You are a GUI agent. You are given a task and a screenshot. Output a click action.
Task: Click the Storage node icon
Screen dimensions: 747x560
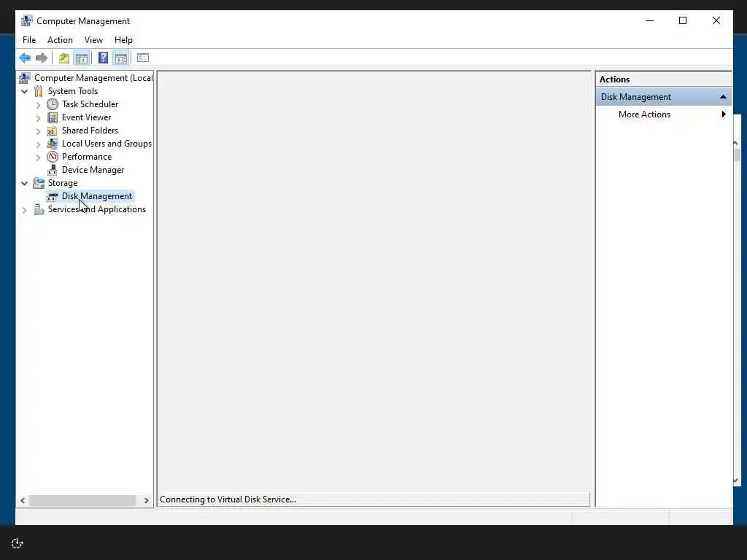tap(39, 183)
